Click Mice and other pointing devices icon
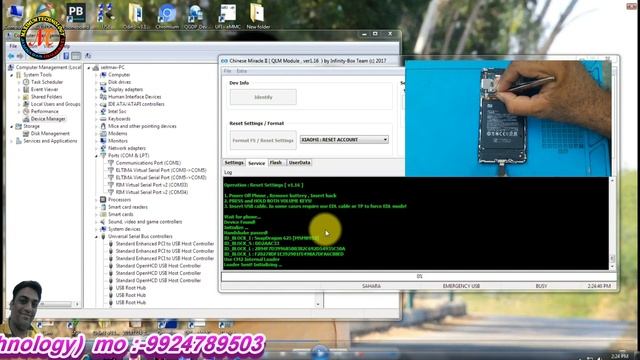This screenshot has height=360, width=640. (103, 126)
